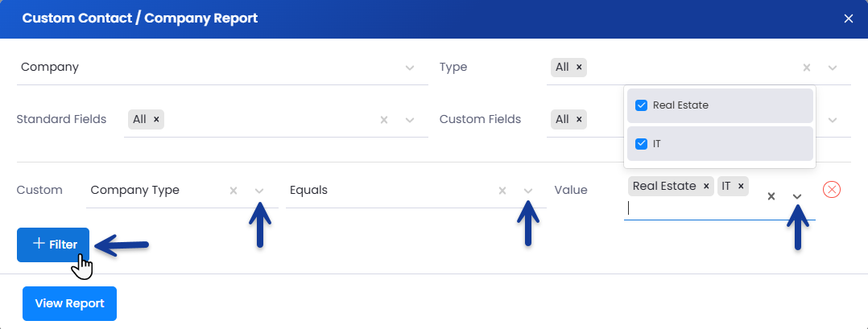The image size is (868, 329).
Task: Open the Equals operator dropdown
Action: [x=528, y=191]
